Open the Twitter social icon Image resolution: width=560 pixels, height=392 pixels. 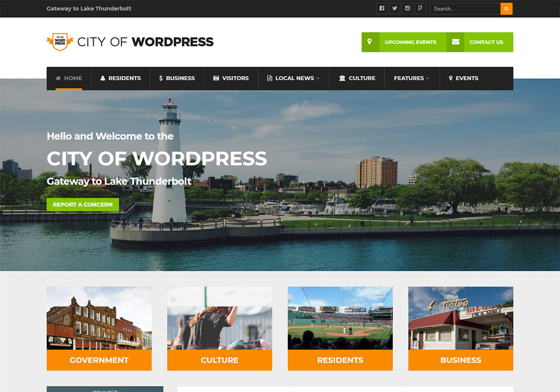(x=395, y=9)
